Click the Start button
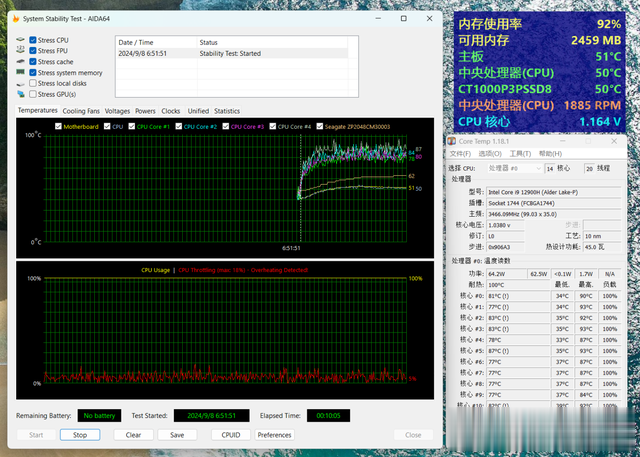This screenshot has height=457, width=640. (x=36, y=435)
